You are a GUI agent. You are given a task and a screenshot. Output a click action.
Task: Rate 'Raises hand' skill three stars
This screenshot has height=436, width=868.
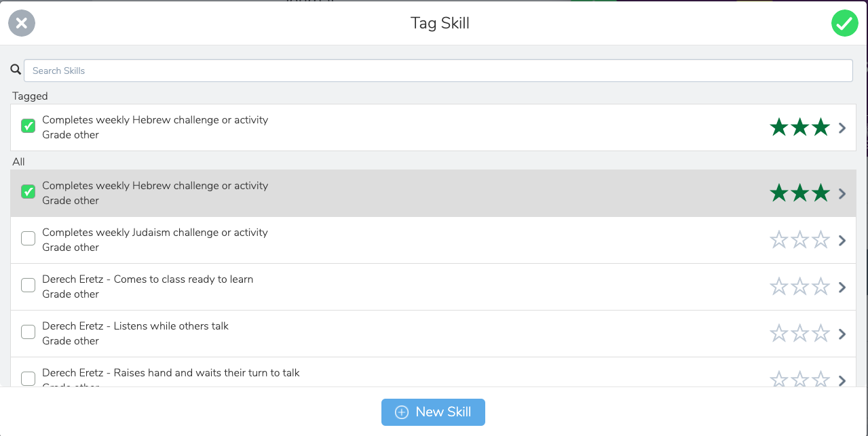(x=820, y=380)
